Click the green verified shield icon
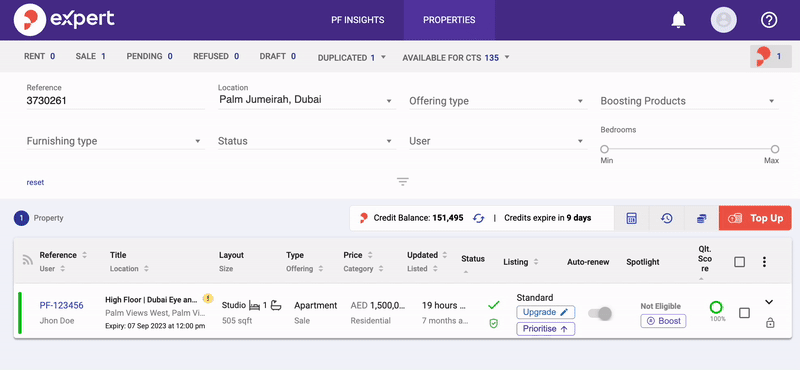This screenshot has height=370, width=800. pos(493,324)
